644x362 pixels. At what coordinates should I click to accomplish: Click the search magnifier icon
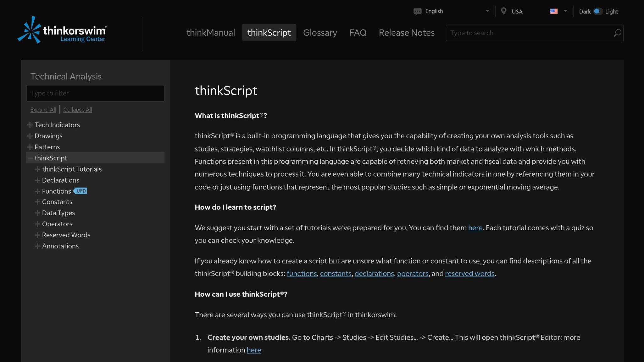[x=617, y=33]
